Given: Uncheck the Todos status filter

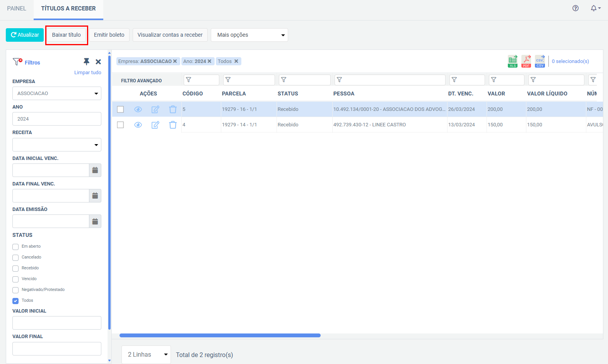Looking at the screenshot, I should [x=15, y=301].
